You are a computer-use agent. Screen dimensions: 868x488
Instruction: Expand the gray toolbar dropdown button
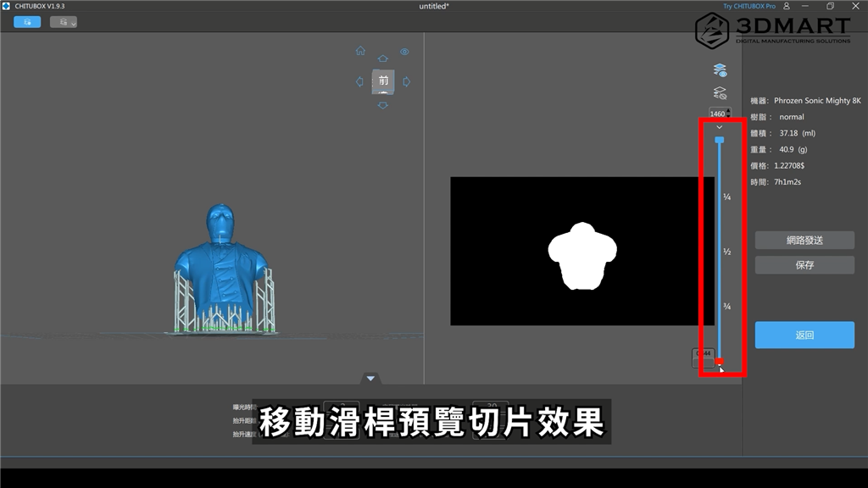click(64, 22)
